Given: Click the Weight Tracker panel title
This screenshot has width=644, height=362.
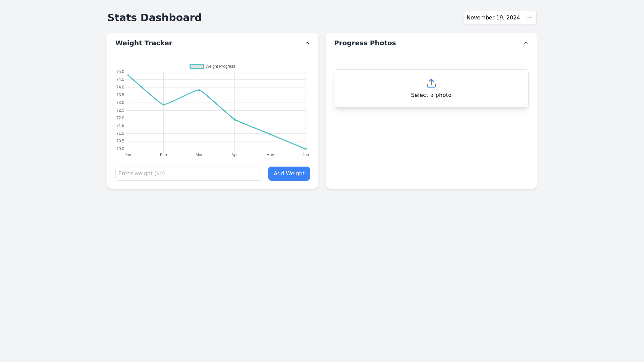Looking at the screenshot, I should pos(144,43).
